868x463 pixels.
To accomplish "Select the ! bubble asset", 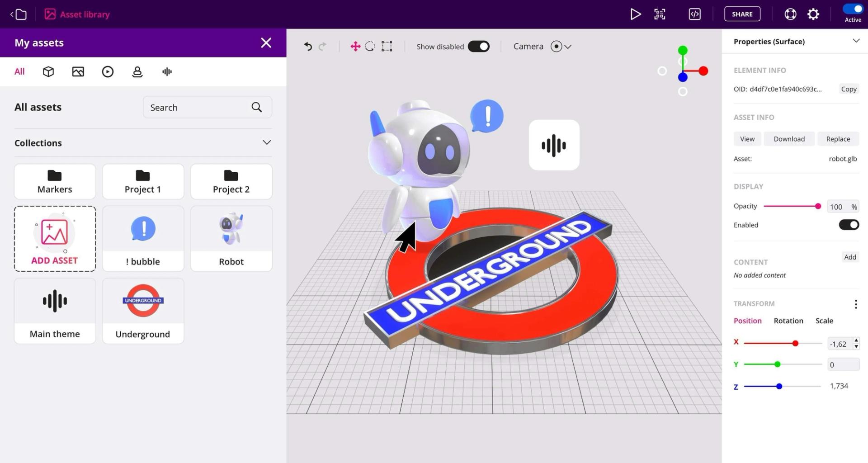I will pyautogui.click(x=143, y=239).
